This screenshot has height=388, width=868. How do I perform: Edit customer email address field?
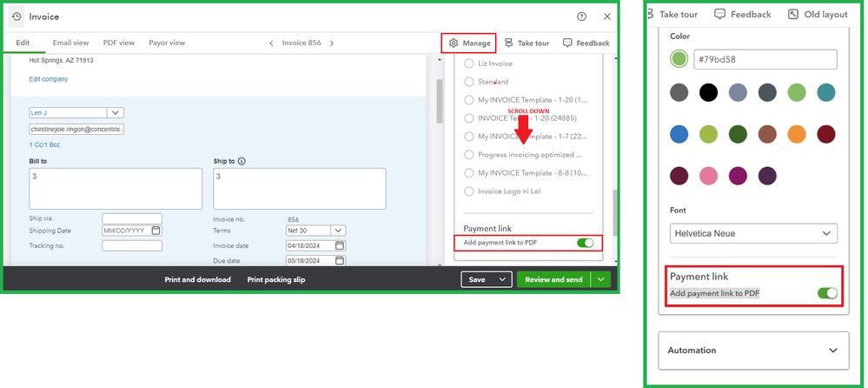tap(76, 129)
